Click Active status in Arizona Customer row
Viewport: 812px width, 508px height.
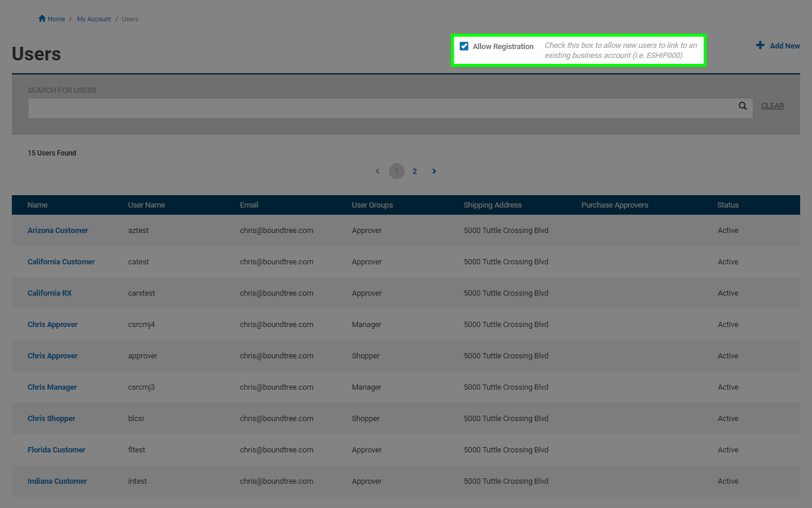[x=728, y=231]
